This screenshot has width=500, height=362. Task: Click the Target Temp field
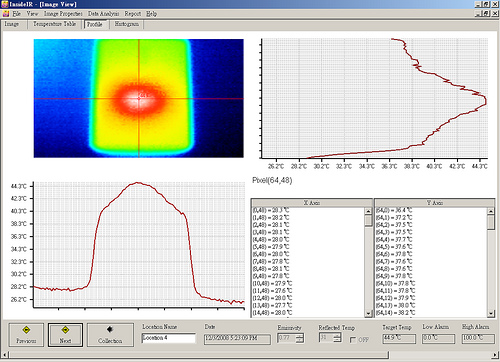click(x=399, y=339)
